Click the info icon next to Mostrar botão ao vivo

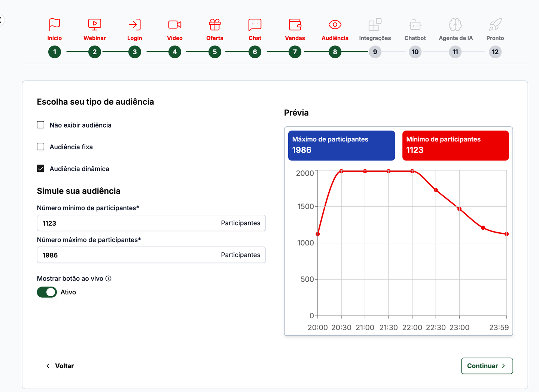coord(109,278)
